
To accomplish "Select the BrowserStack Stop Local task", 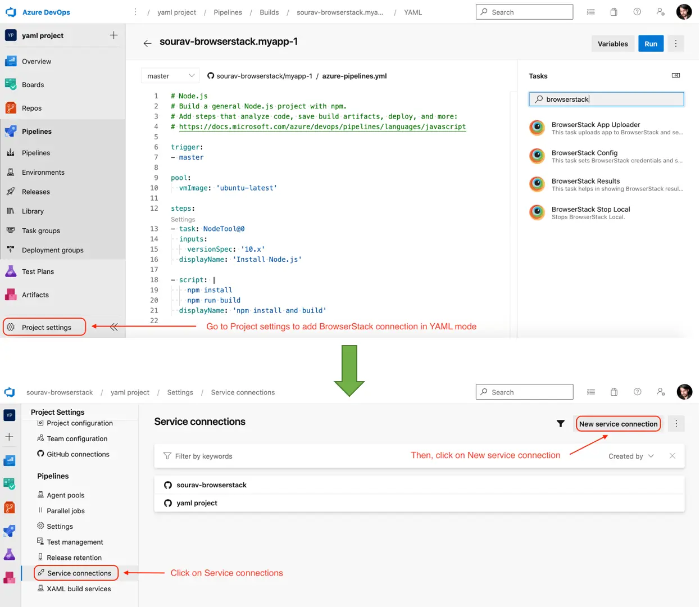I will click(590, 212).
